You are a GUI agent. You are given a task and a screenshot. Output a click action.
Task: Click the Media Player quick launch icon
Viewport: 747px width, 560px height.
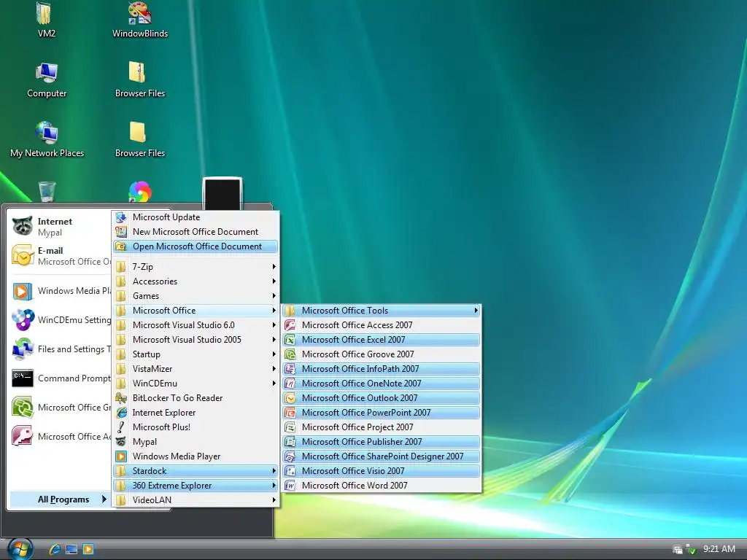tap(88, 549)
